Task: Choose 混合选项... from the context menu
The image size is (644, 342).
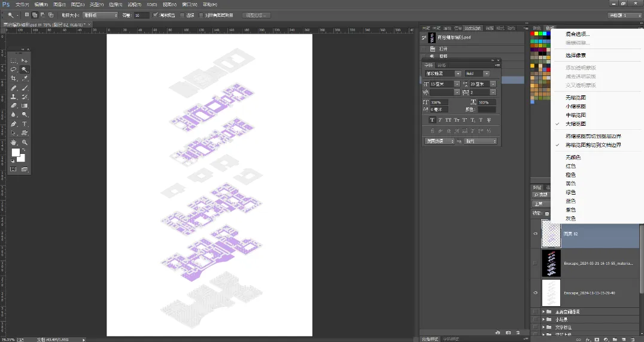Action: (578, 34)
